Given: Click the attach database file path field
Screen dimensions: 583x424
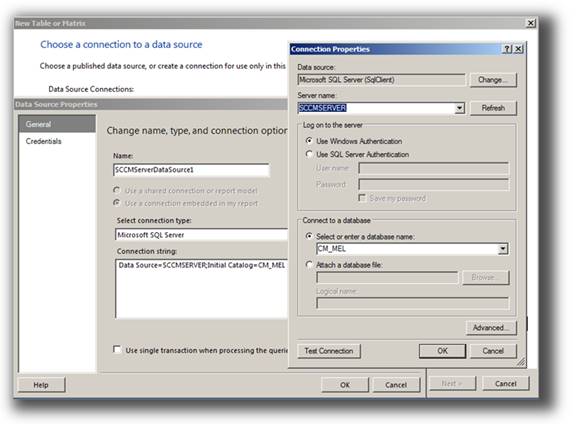Looking at the screenshot, I should coord(387,277).
